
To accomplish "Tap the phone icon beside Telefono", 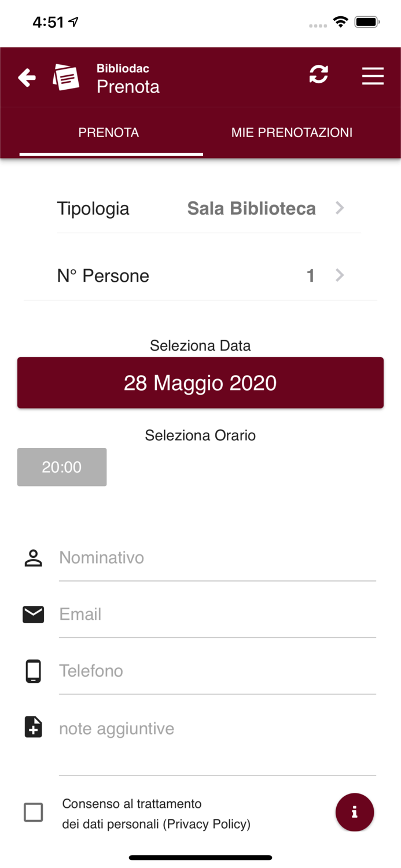I will [x=33, y=671].
